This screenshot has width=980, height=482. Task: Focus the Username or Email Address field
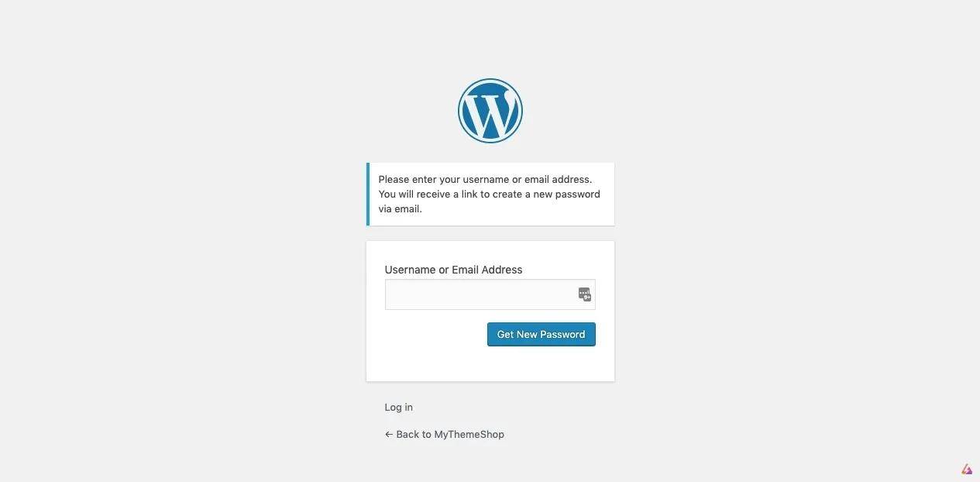tap(490, 294)
